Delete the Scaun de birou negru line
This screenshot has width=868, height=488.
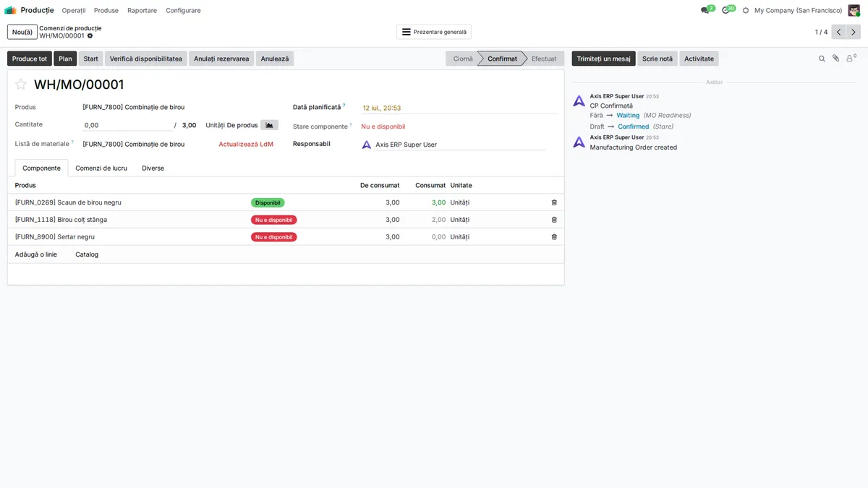point(554,202)
